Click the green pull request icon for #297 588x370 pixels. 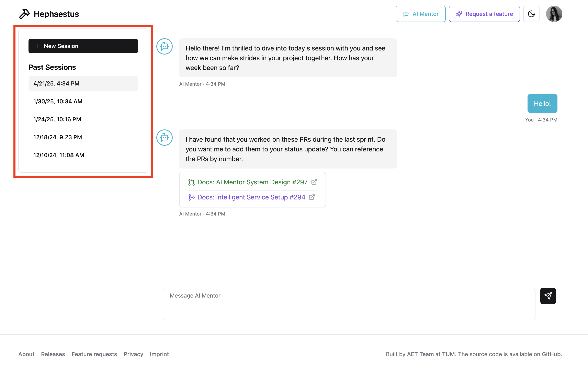tap(191, 182)
